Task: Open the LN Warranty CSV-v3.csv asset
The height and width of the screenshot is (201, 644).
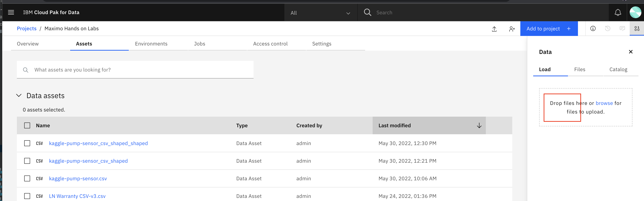Action: [77, 196]
